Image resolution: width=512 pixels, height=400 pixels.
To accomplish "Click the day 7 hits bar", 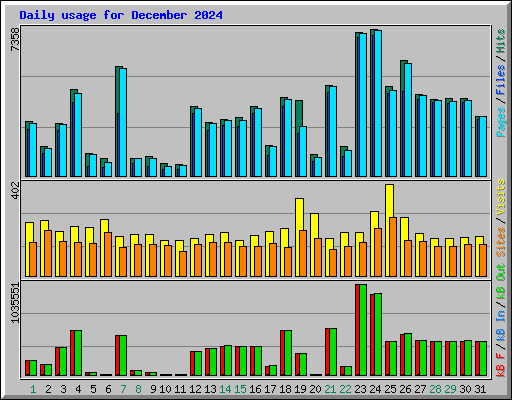I will click(x=117, y=121).
